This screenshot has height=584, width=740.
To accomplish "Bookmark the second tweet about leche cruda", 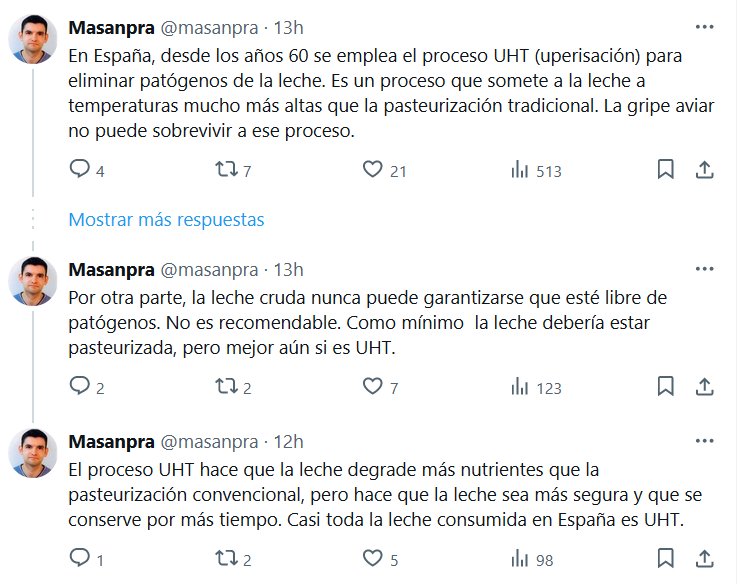I will (665, 387).
